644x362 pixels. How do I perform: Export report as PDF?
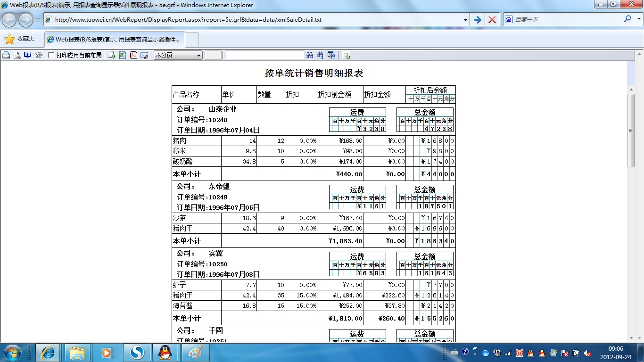click(x=133, y=55)
